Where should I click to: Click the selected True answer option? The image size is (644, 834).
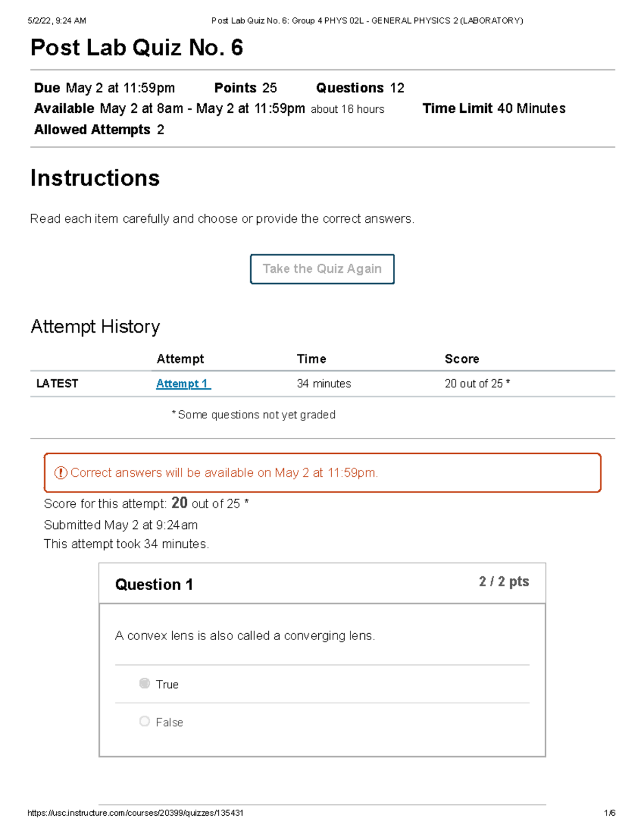tap(166, 684)
